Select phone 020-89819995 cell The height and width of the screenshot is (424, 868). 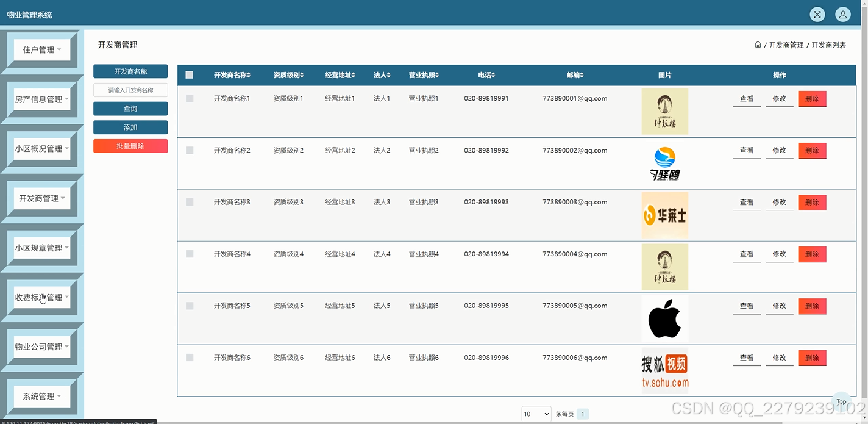(x=486, y=306)
